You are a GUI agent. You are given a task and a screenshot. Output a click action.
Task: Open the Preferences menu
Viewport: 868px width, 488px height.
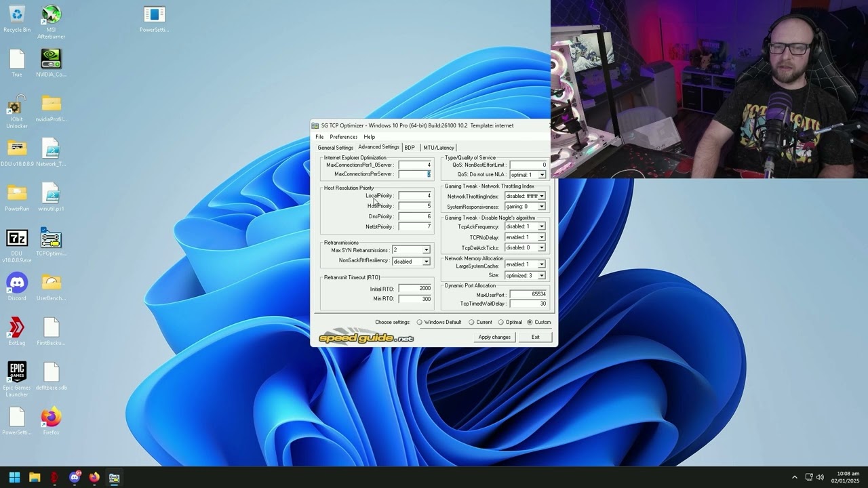click(x=343, y=137)
